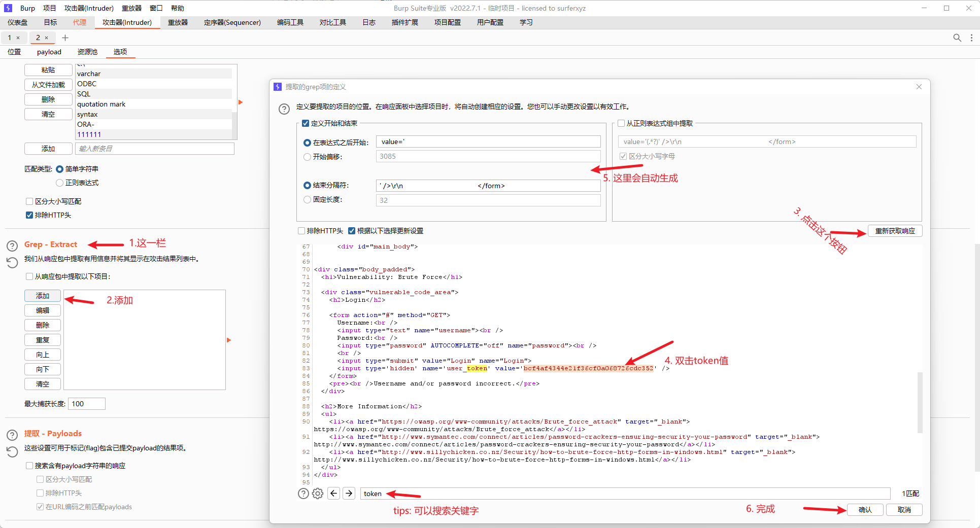Image resolution: width=980 pixels, height=528 pixels.
Task: Switch to 代理 tab
Action: click(x=80, y=22)
